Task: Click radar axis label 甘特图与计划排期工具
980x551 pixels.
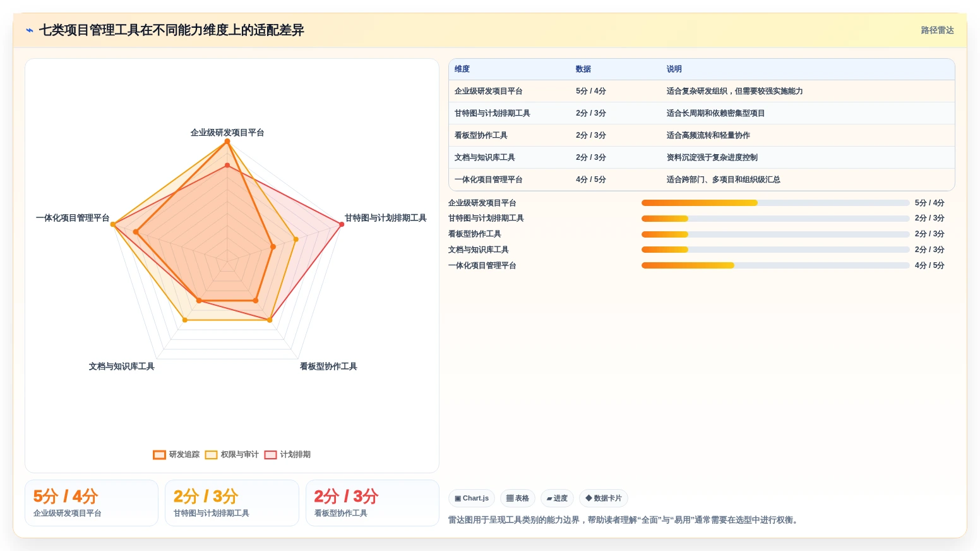Action: [x=386, y=218]
